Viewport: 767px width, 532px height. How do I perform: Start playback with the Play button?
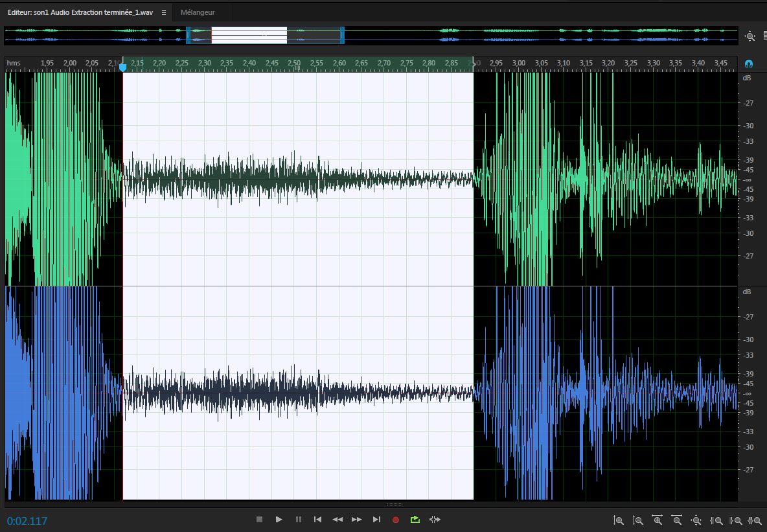(279, 520)
